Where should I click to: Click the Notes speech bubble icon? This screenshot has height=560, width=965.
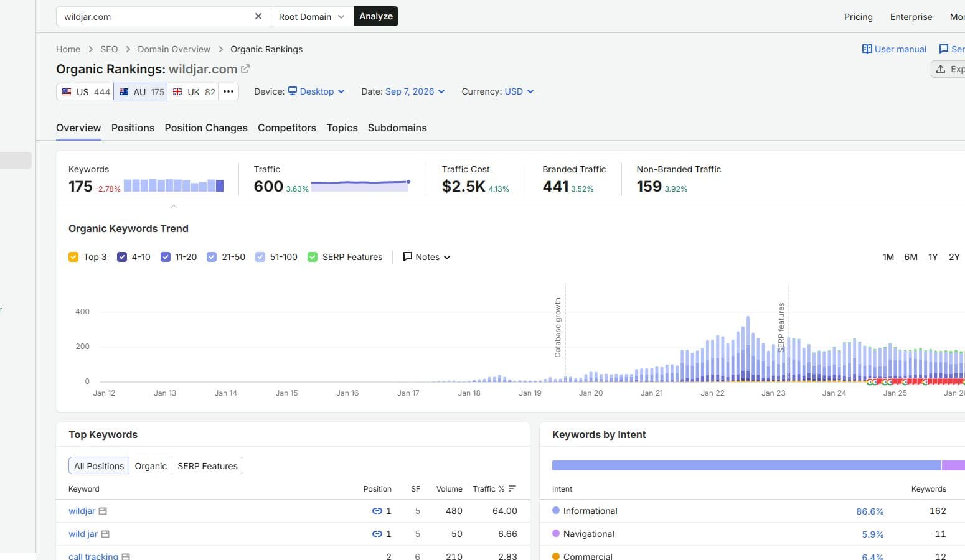408,257
